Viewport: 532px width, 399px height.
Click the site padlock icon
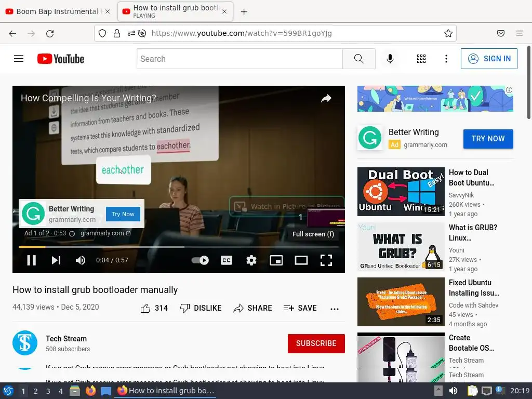(x=117, y=33)
